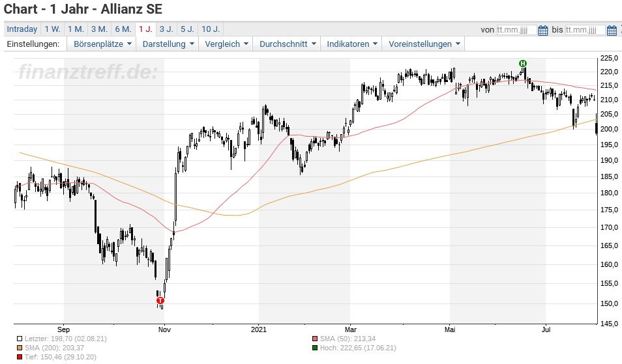Select the 1 M. time range tab

(x=76, y=29)
